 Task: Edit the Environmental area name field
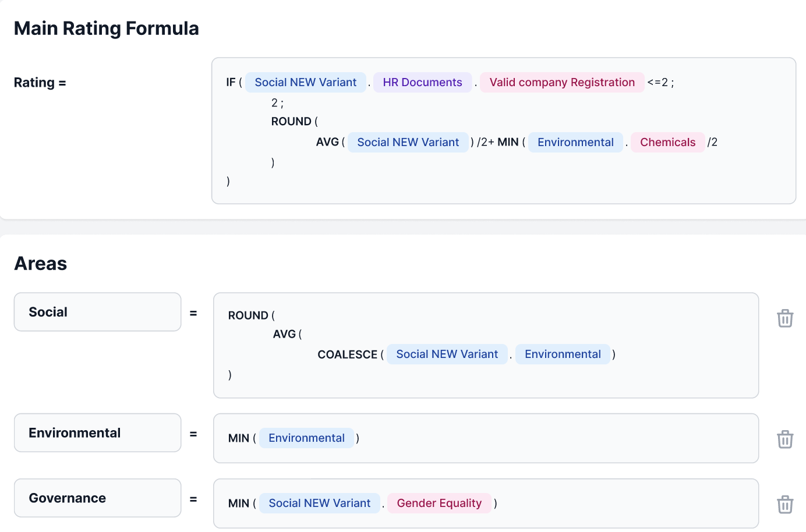pos(98,433)
